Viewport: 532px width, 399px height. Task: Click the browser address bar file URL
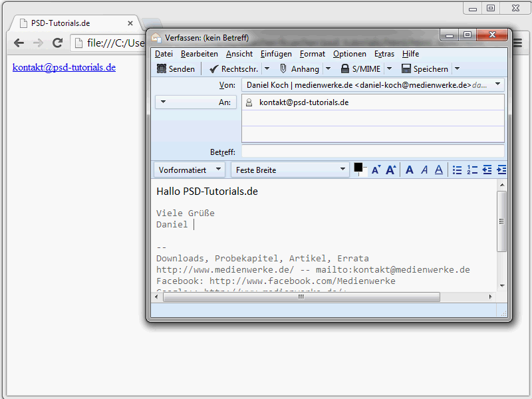(116, 43)
